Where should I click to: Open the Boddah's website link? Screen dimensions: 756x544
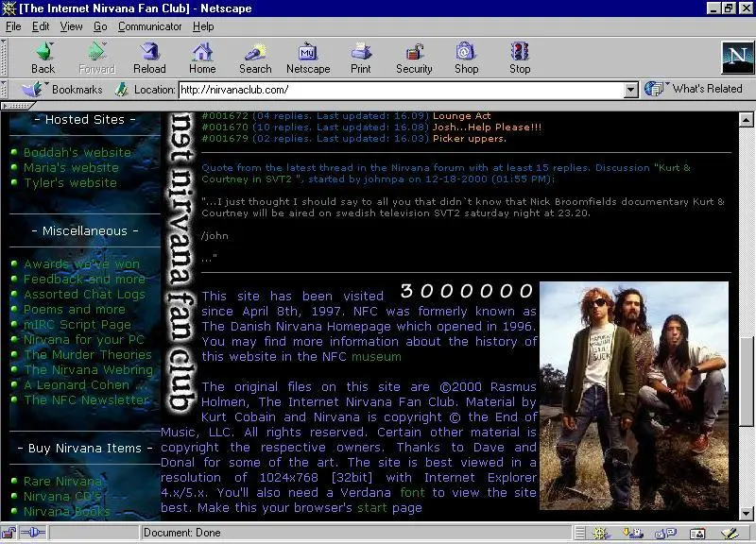tap(77, 153)
